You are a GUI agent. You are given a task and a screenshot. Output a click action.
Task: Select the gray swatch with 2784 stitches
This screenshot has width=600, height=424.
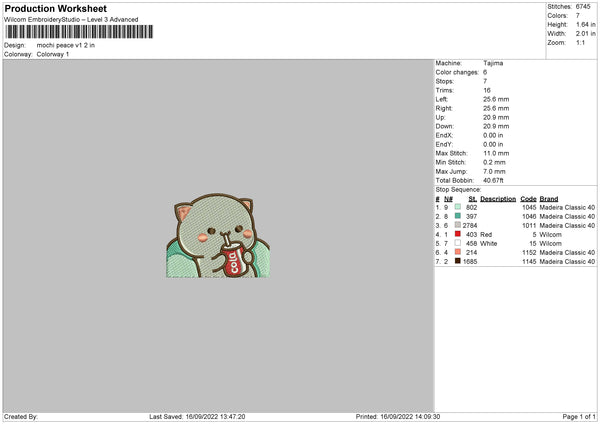[x=458, y=225]
